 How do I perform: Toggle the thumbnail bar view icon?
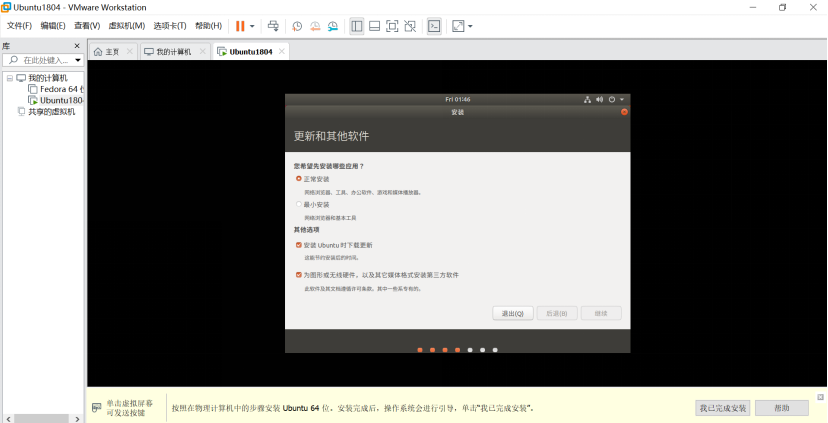tap(374, 26)
